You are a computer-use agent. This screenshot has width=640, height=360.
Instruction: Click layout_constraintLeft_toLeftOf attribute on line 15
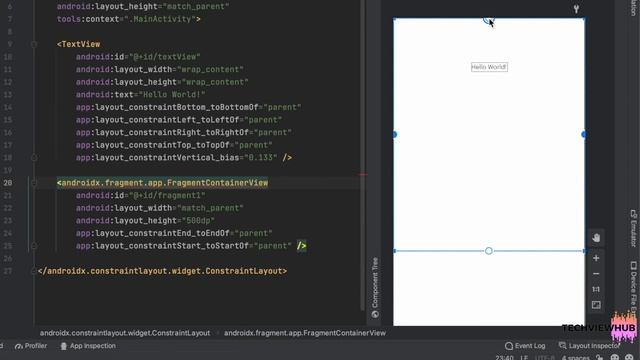179,120
